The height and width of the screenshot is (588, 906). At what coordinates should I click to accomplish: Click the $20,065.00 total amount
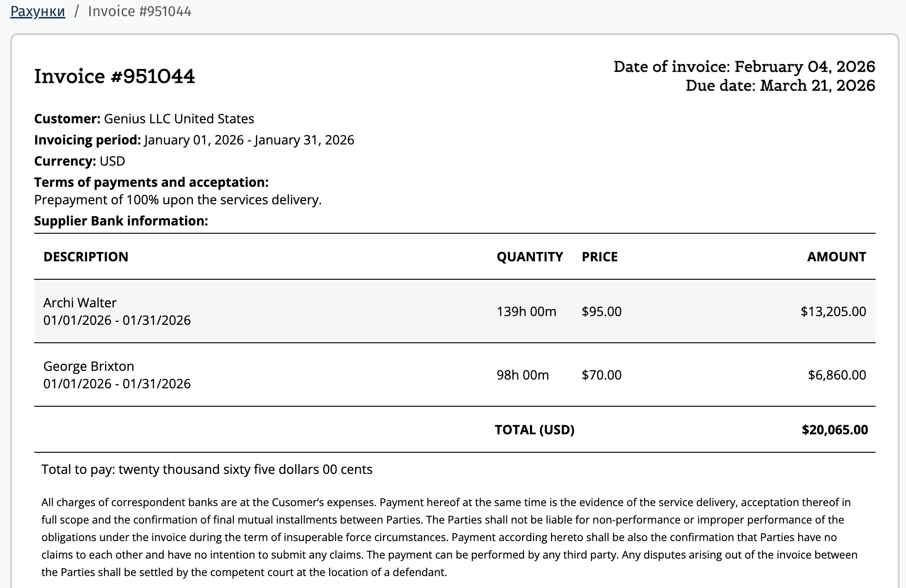835,430
